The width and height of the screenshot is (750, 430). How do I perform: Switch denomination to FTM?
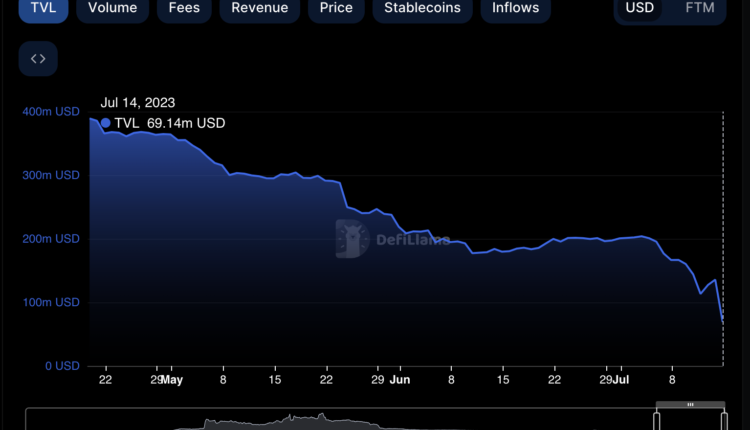[x=700, y=8]
